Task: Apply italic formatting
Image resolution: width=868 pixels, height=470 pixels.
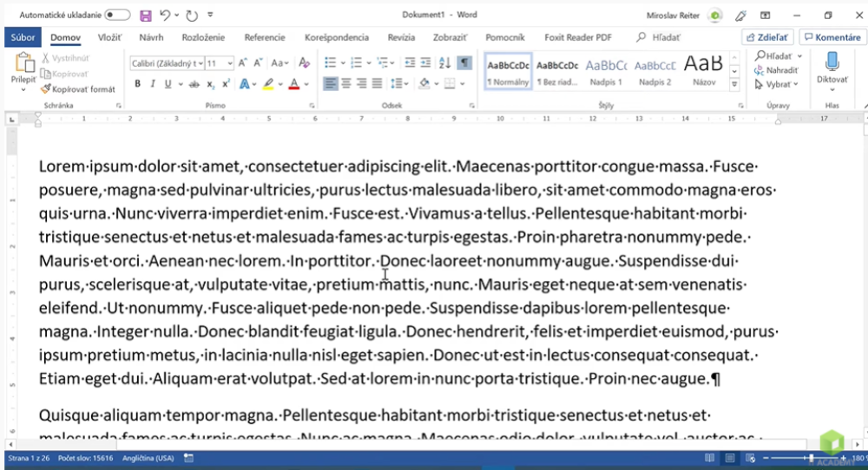Action: coord(153,84)
